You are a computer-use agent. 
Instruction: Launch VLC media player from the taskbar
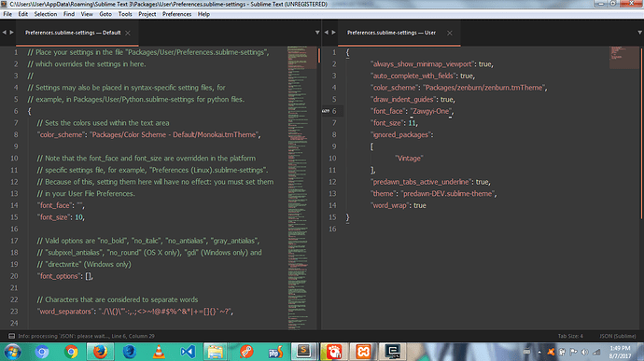159,352
